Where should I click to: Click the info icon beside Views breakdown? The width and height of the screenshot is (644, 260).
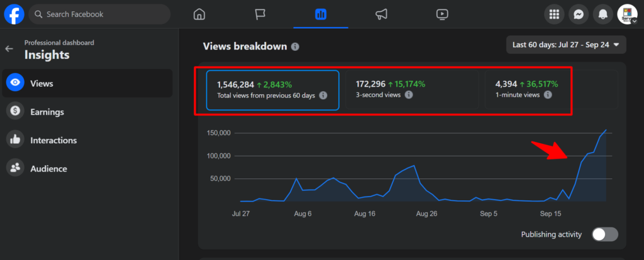pos(295,46)
